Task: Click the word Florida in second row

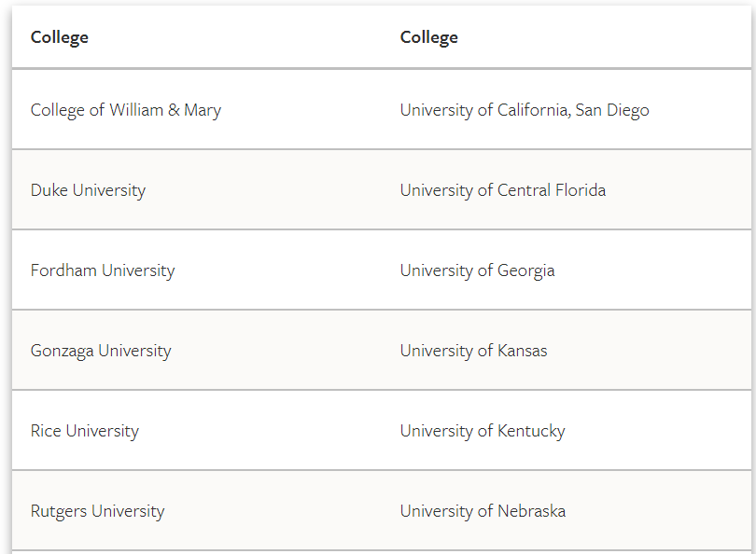Action: point(581,190)
